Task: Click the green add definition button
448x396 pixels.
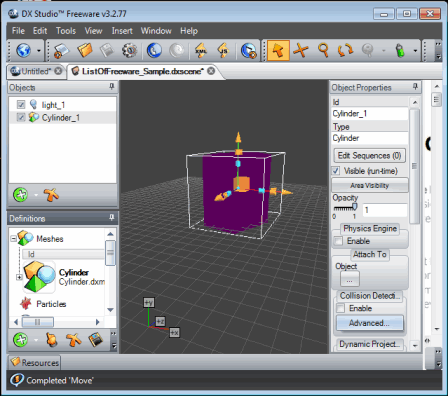Action: 21,340
